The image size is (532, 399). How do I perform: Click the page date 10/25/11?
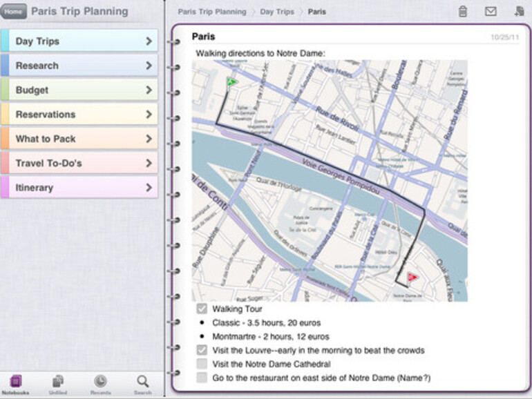coord(504,37)
